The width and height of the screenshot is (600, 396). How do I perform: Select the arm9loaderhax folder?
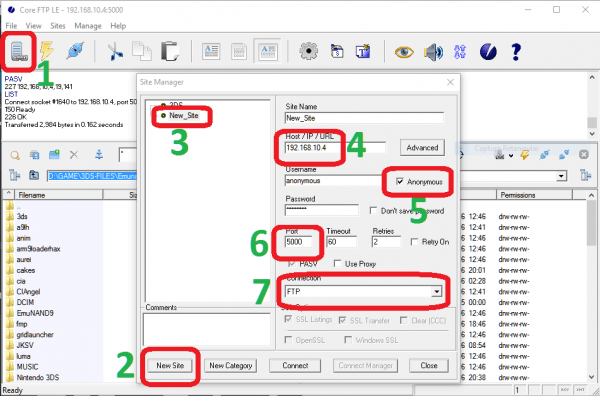pyautogui.click(x=38, y=249)
